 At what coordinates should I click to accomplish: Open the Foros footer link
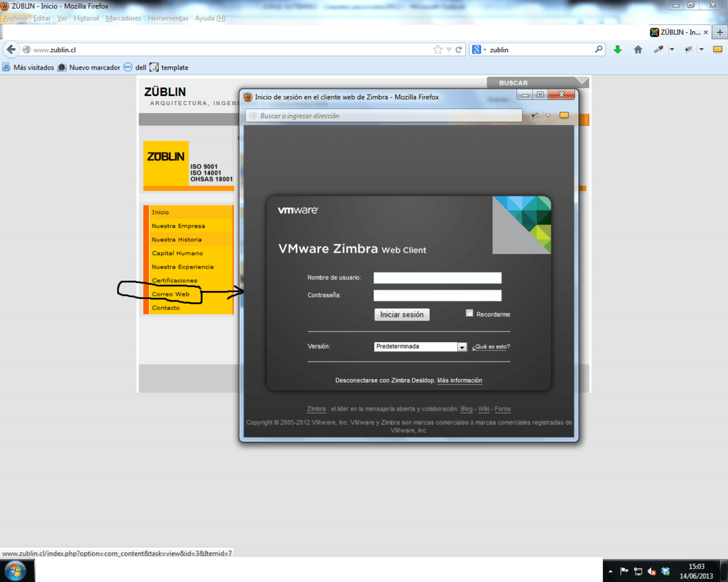coord(502,409)
